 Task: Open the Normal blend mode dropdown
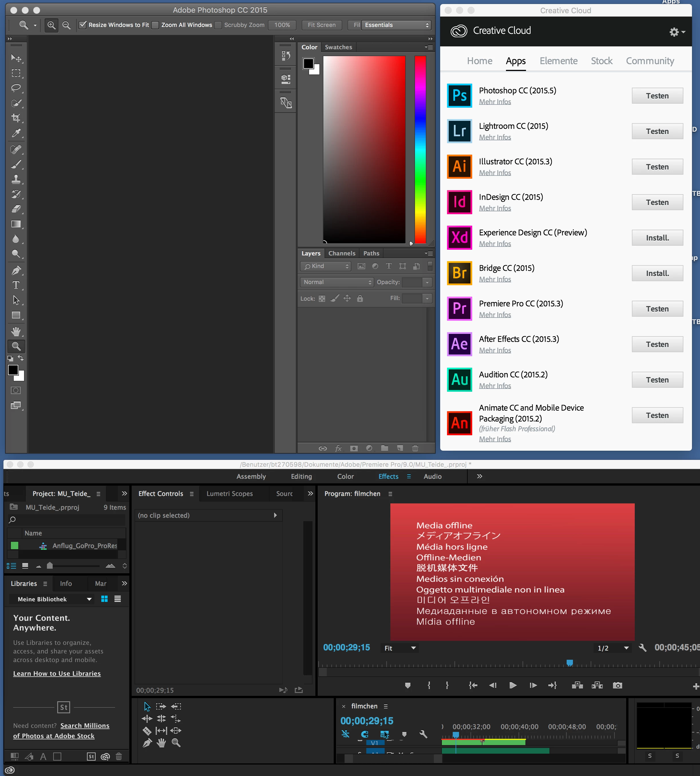(x=337, y=282)
